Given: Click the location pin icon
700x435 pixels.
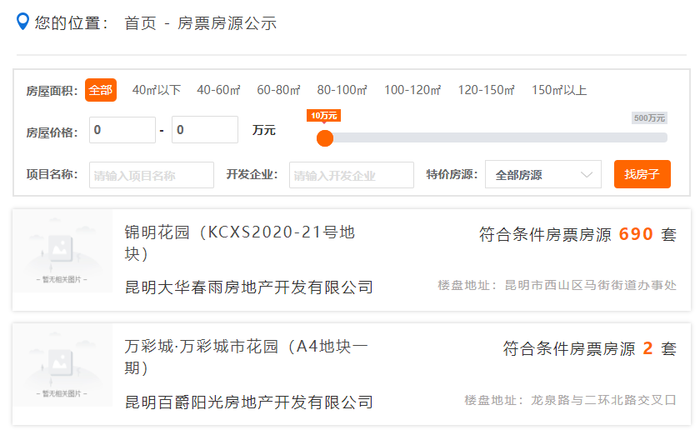Looking at the screenshot, I should (21, 22).
